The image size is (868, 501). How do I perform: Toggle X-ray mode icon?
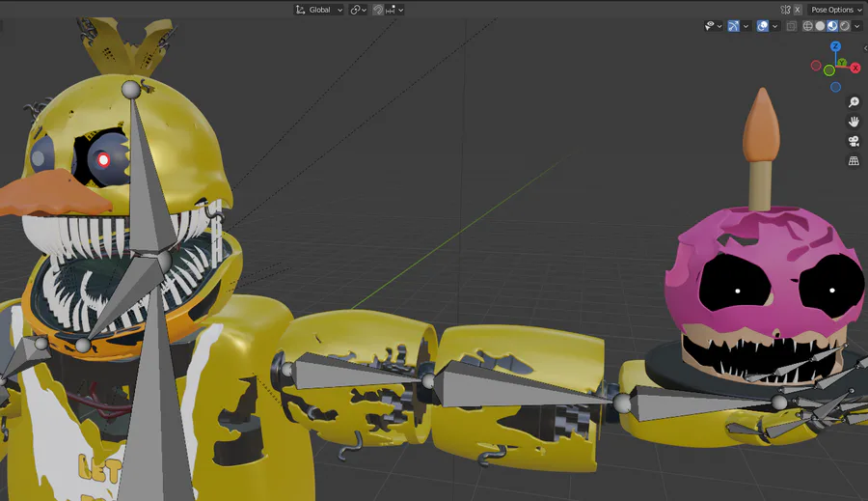tap(792, 26)
